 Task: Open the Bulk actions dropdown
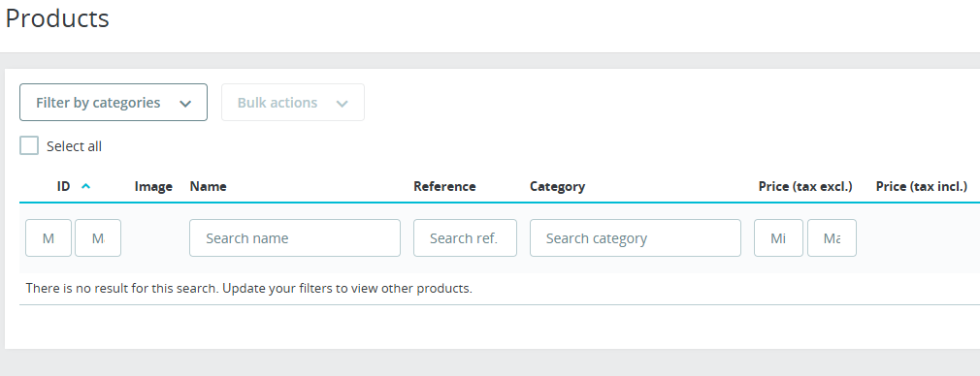(x=292, y=103)
